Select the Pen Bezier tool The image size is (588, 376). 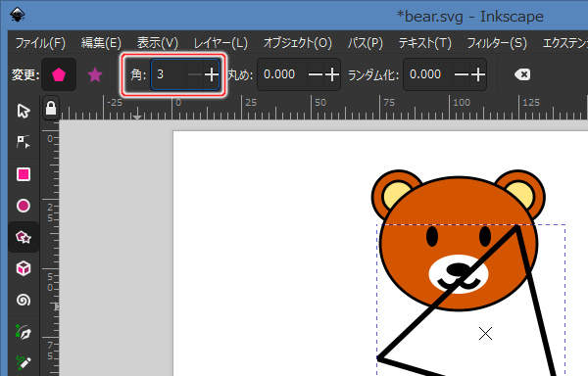coord(24,332)
